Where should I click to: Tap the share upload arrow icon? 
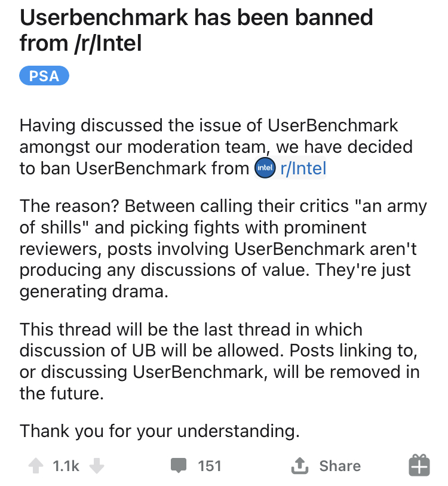(x=299, y=466)
